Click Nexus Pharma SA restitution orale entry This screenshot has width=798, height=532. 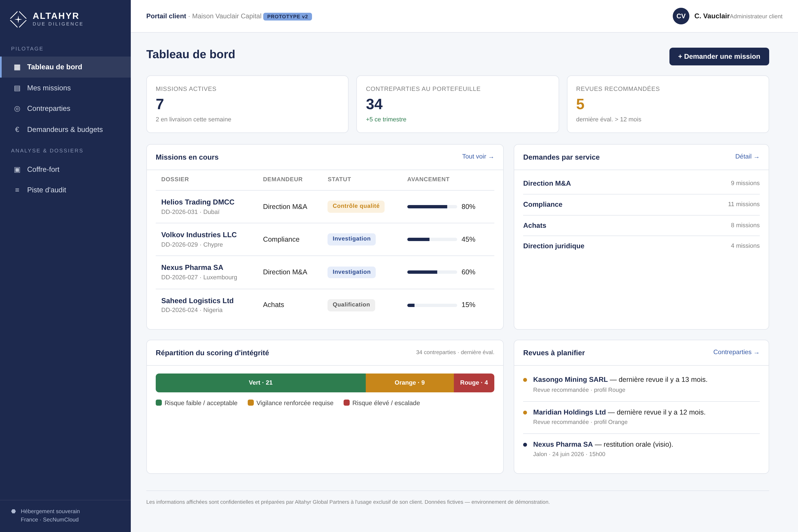tap(641, 449)
